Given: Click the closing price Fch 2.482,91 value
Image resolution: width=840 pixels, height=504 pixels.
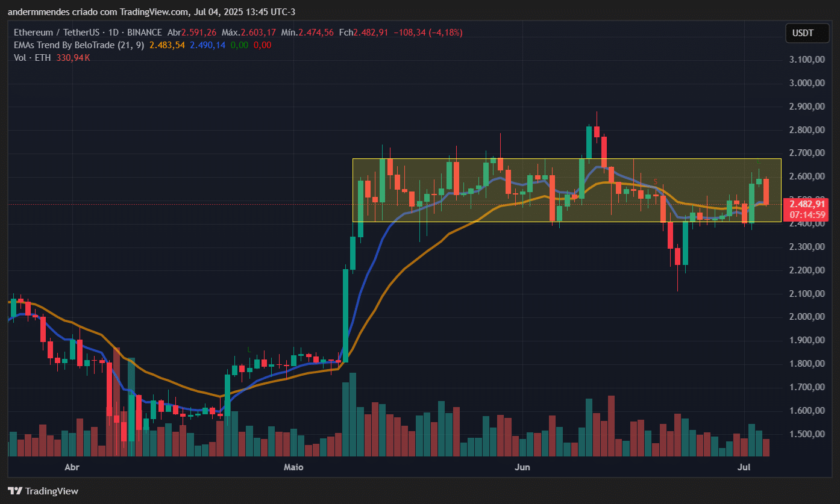Looking at the screenshot, I should pyautogui.click(x=371, y=33).
